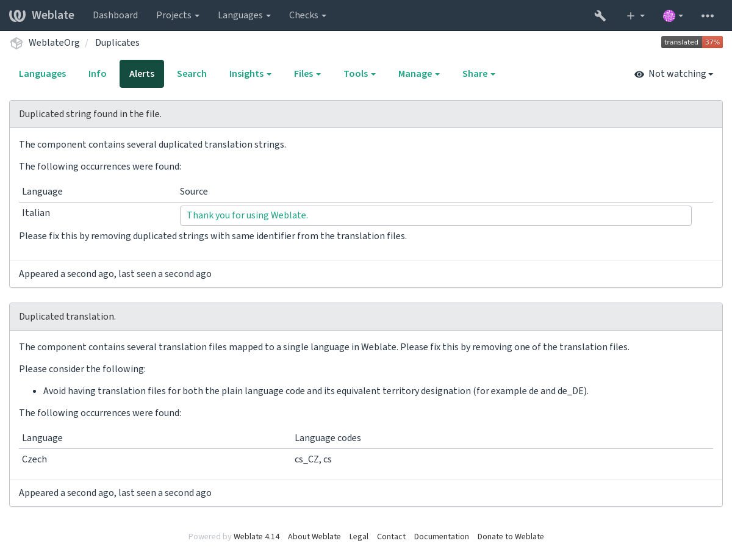Switch to the Languages tab
Image resolution: width=732 pixels, height=560 pixels.
tap(42, 74)
